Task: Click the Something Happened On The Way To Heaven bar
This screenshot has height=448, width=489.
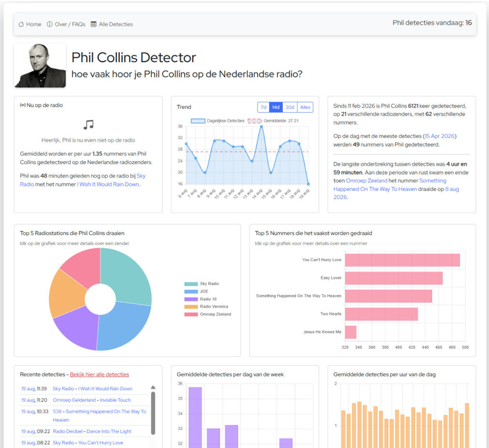Action: tap(388, 296)
